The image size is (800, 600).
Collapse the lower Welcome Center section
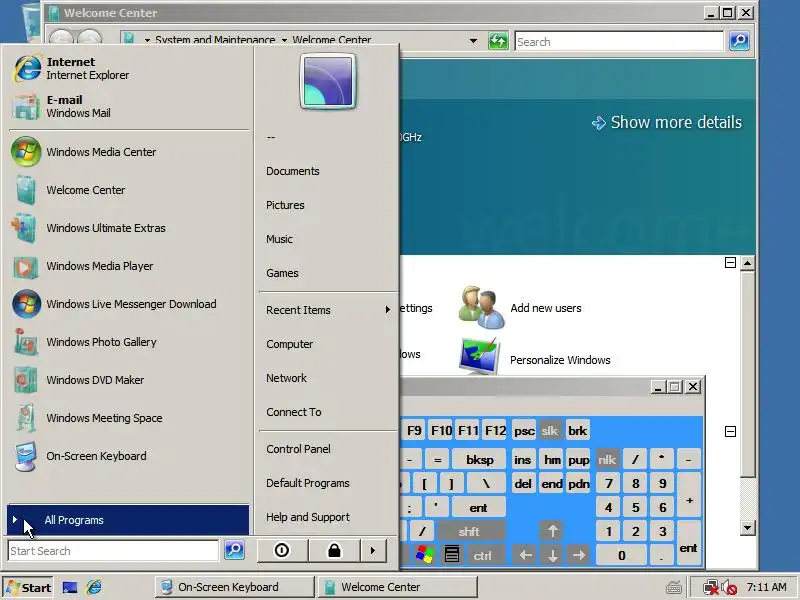pos(730,432)
